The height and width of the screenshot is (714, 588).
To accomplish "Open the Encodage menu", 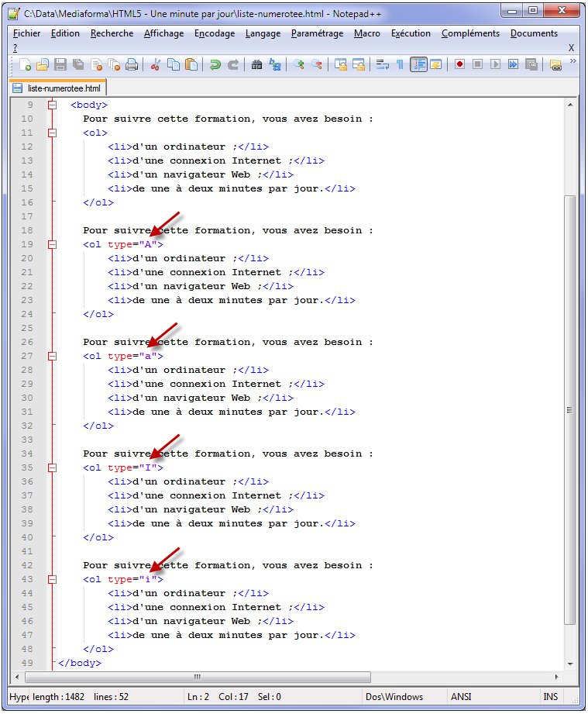I will pyautogui.click(x=215, y=33).
